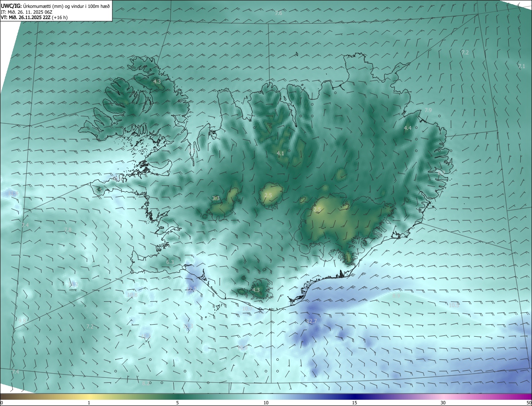Click the 6.3 value label on the map
This screenshot has width=532, height=406.
tap(170, 262)
